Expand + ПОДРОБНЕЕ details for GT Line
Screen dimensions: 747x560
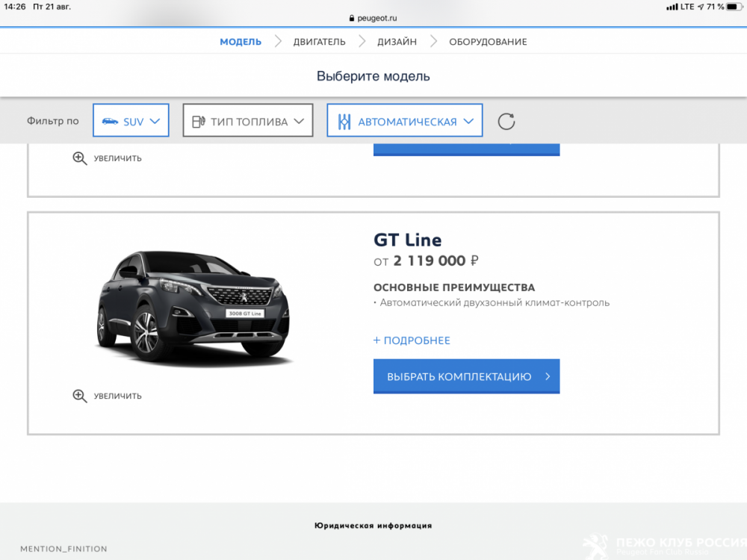[x=412, y=340]
